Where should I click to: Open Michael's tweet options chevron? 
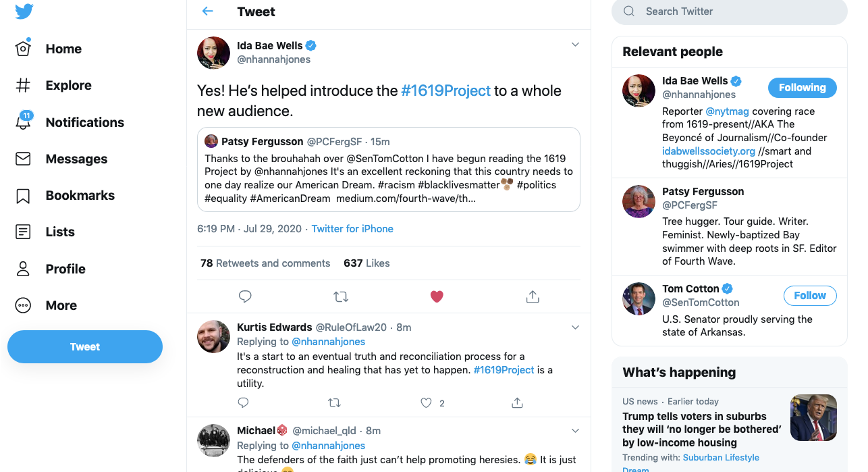point(575,431)
